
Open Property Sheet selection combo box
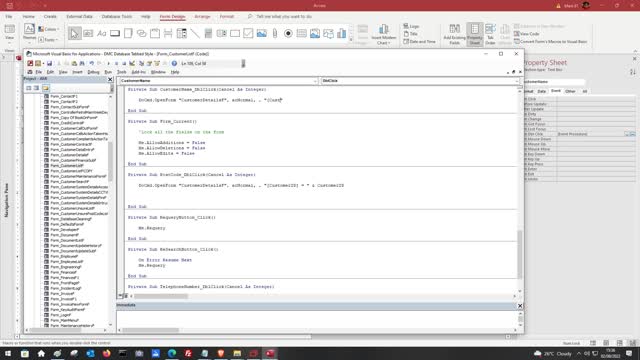coord(553,82)
